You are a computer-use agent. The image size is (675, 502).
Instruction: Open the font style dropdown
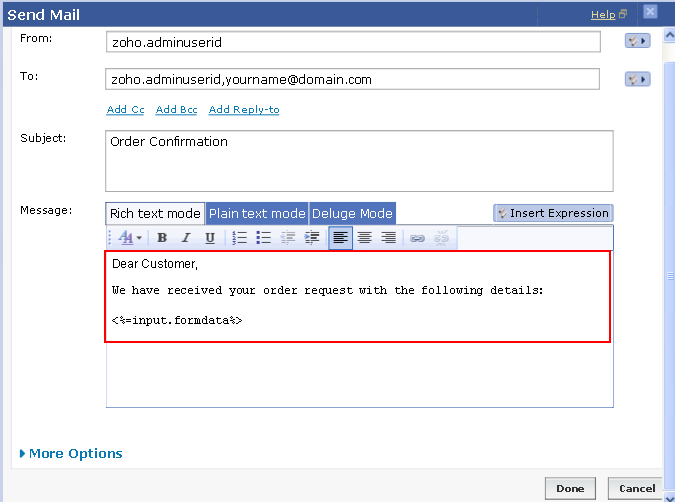pyautogui.click(x=131, y=238)
